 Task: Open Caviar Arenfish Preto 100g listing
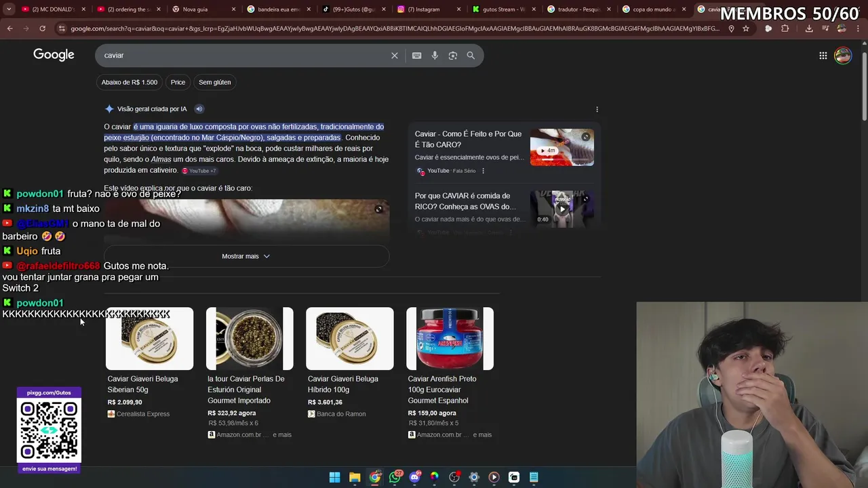coord(442,390)
